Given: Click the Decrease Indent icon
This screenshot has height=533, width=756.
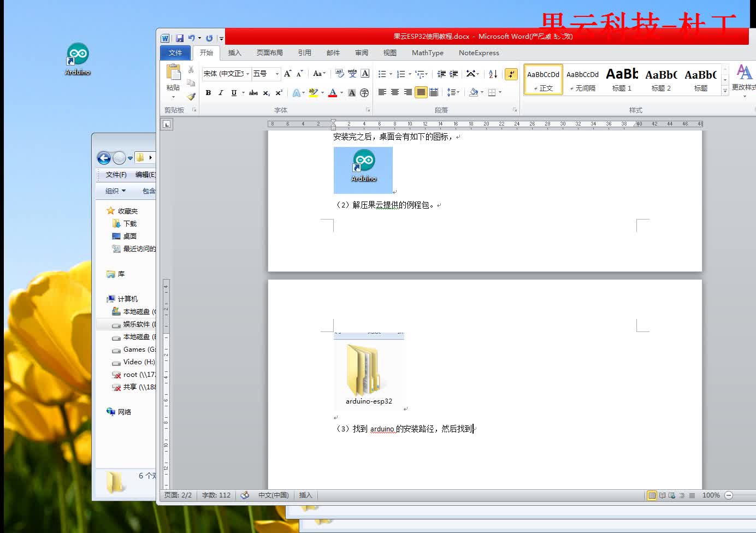Looking at the screenshot, I should coord(441,74).
